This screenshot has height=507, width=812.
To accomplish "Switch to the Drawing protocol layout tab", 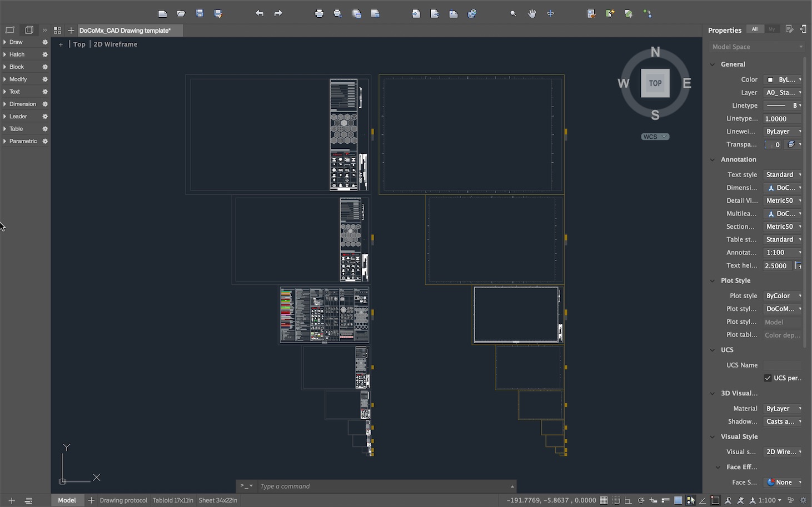I will (x=123, y=500).
